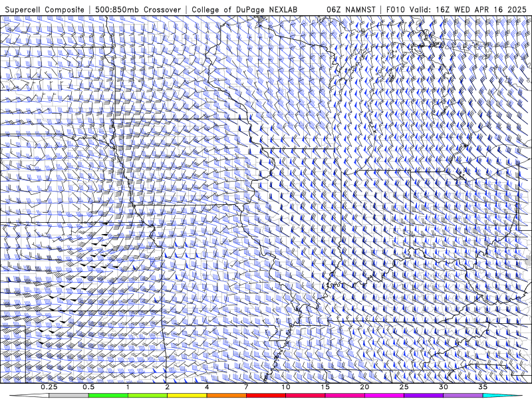532x399 pixels.
Task: Click the 'F010 Valid: 16Z WED APR 16 2025' text
Action: (456, 9)
